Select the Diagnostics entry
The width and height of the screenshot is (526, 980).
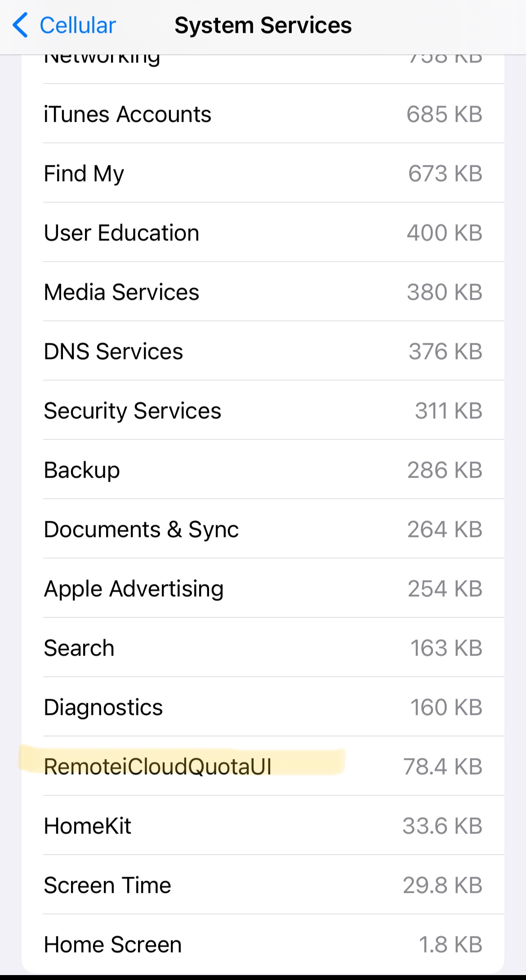pos(263,707)
